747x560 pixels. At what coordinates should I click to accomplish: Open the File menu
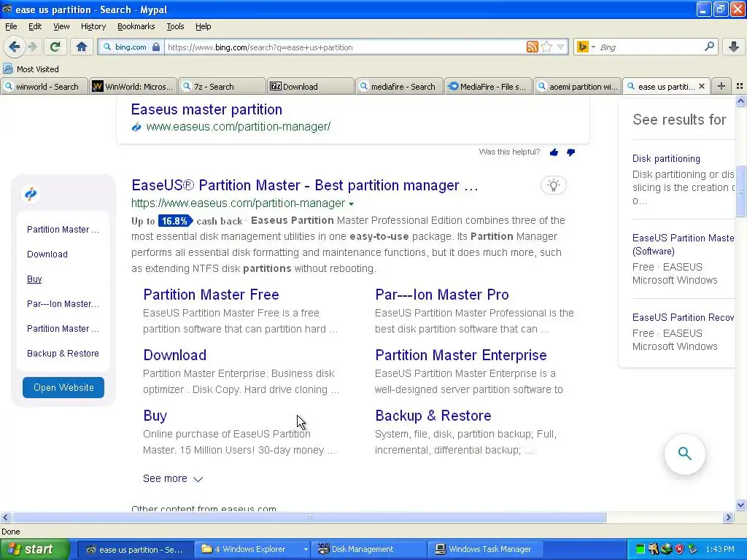click(11, 26)
